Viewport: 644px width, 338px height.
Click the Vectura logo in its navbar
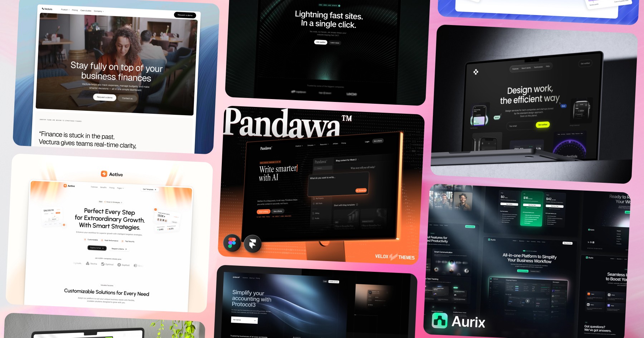[x=47, y=9]
